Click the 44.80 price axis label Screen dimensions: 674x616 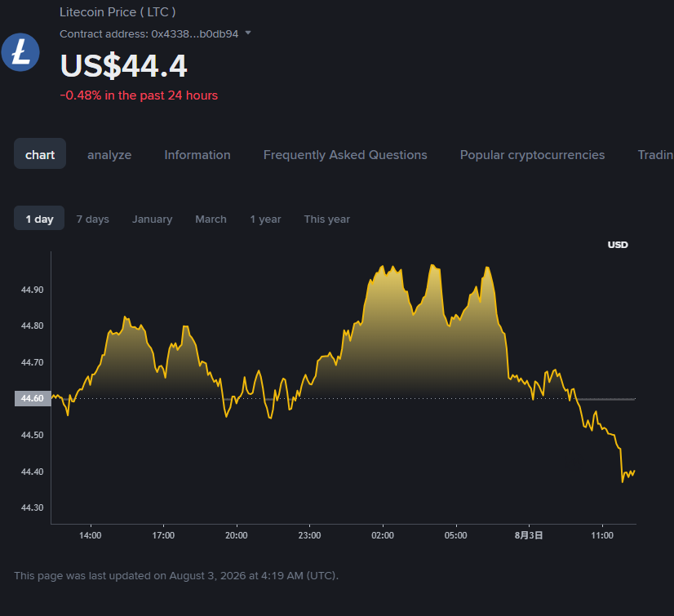(33, 326)
